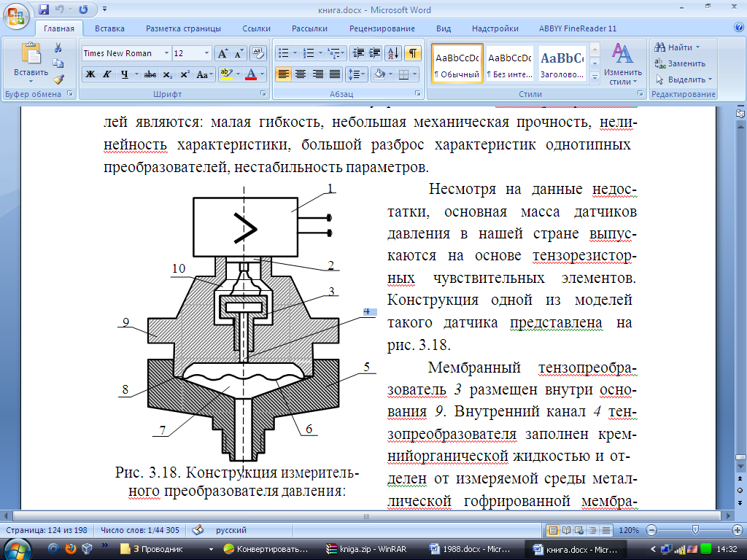
Task: Apply shading with paint bucket icon
Action: coord(379,74)
